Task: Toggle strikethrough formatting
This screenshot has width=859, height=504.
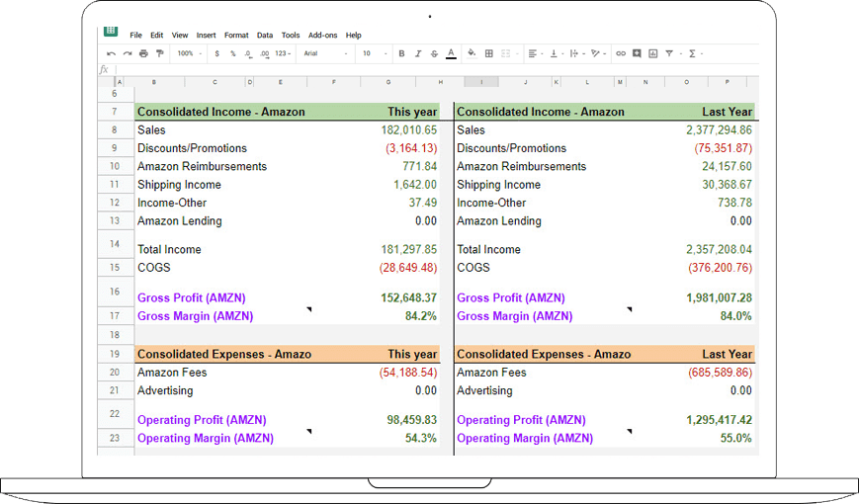Action: coord(434,53)
